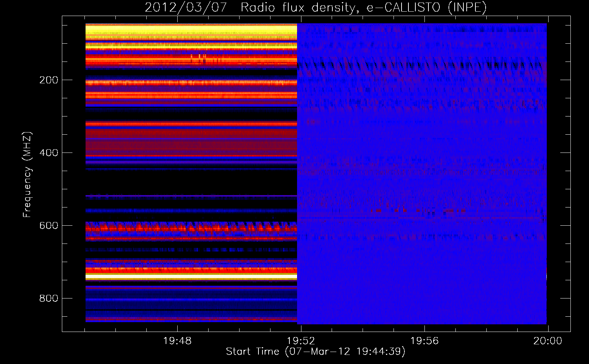Click the 600 frequency tick label
Image resolution: width=589 pixels, height=364 pixels.
pos(49,226)
